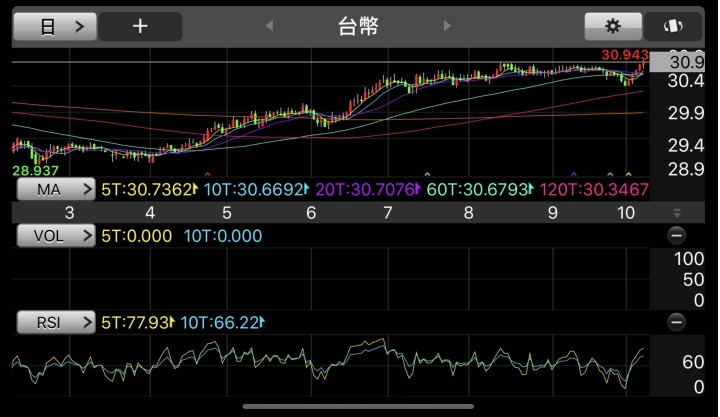Tap the low price label 28.937
This screenshot has width=720, height=417.
coord(35,171)
